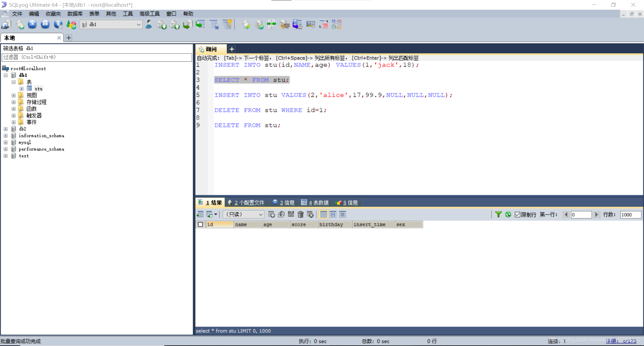
Task: Click save changes disk icon in results
Action: (291, 215)
